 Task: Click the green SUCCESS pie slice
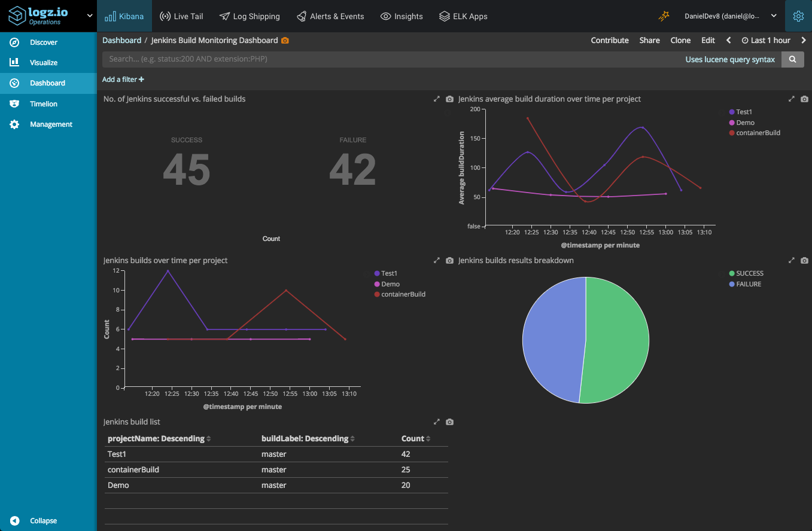tap(616, 341)
